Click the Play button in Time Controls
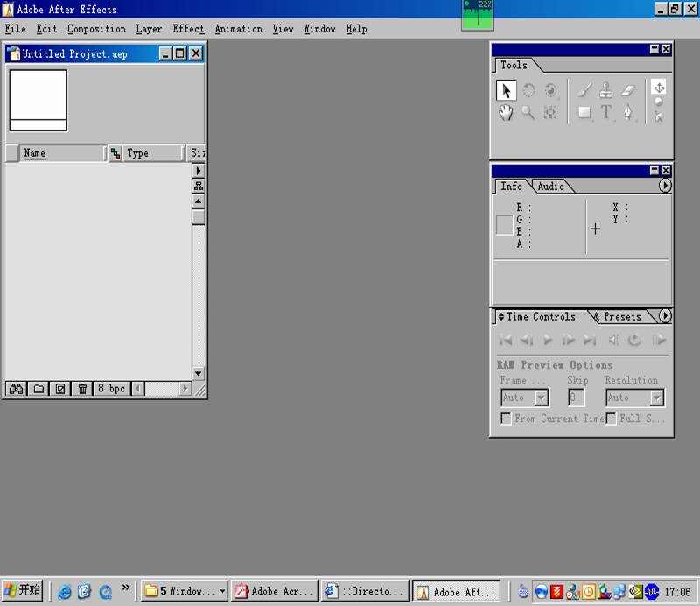 548,341
